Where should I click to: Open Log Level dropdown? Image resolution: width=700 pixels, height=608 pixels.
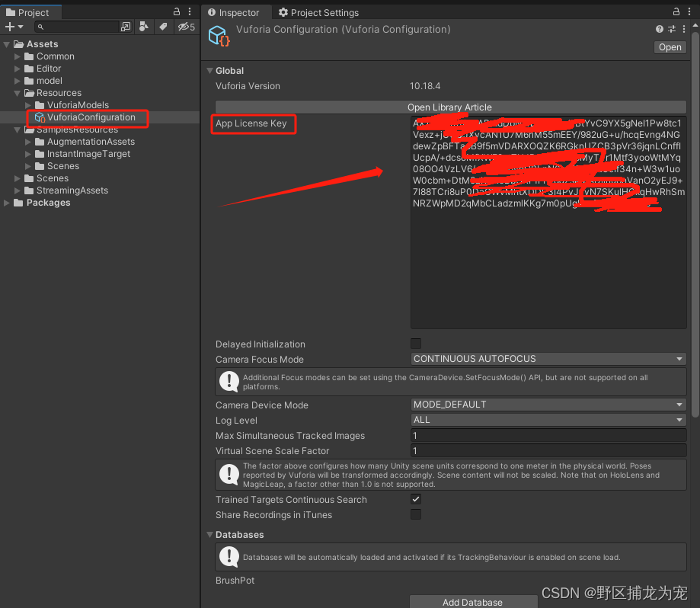click(x=548, y=420)
